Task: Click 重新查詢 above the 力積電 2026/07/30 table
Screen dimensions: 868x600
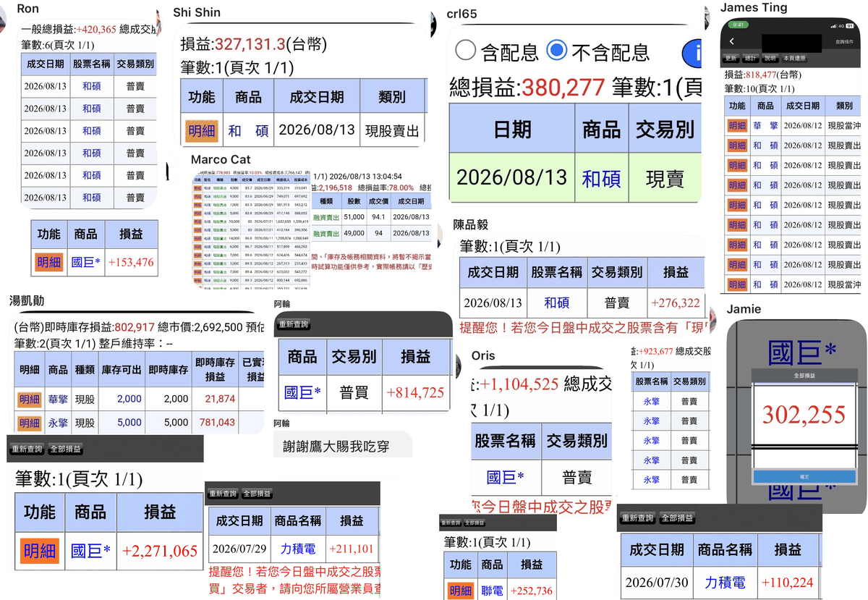Action: [x=639, y=518]
